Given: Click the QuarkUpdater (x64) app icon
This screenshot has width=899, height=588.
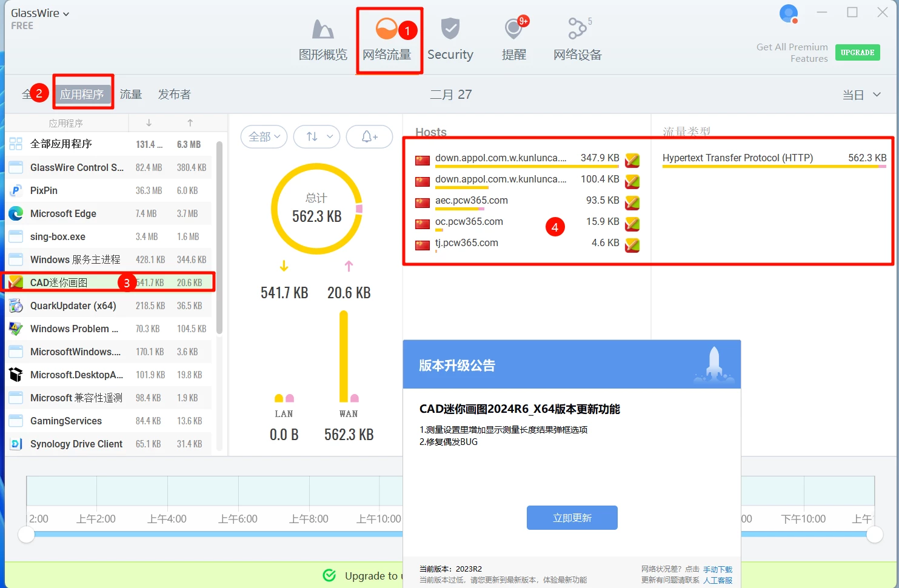Looking at the screenshot, I should [16, 306].
